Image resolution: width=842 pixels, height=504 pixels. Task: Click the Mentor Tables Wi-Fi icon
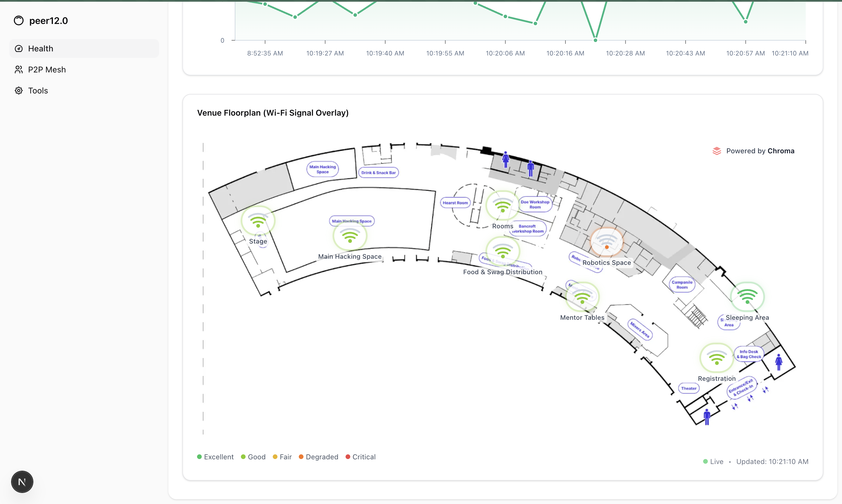coord(582,297)
